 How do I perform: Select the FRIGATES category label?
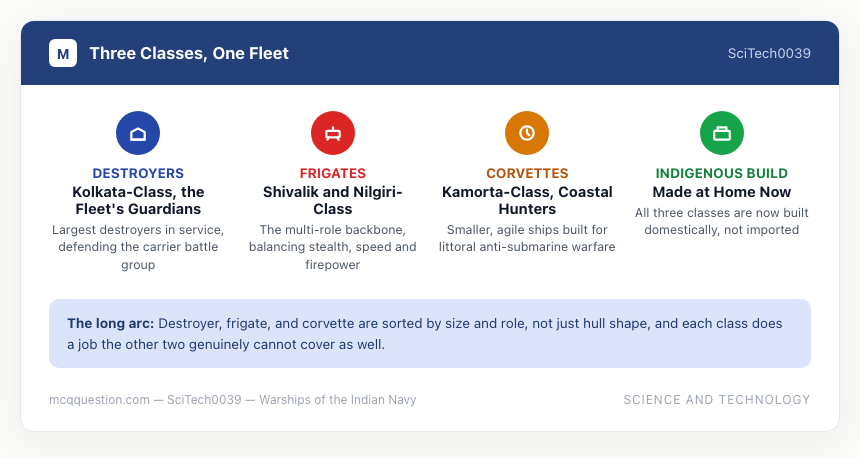coord(333,173)
